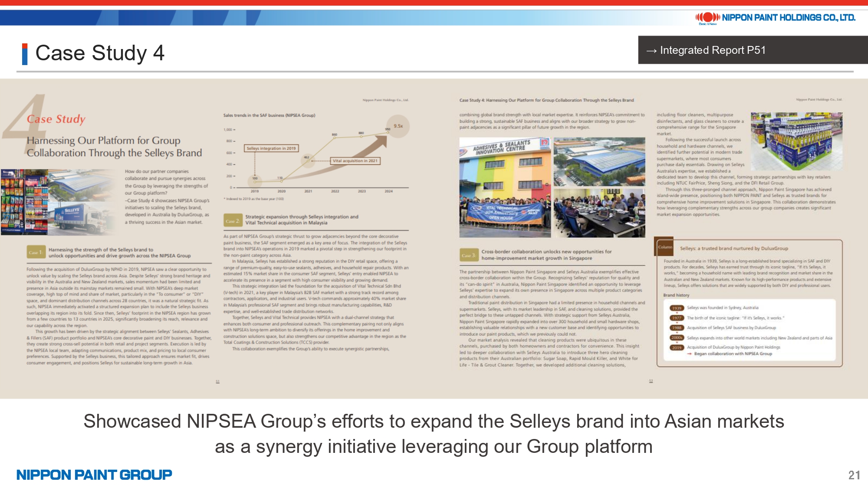868x488 pixels.
Task: Click 'Sales trends in the SAF business' chart title
Action: 269,115
